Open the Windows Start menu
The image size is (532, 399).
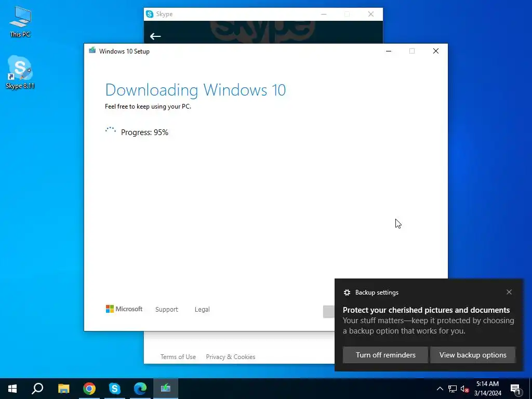click(x=12, y=389)
